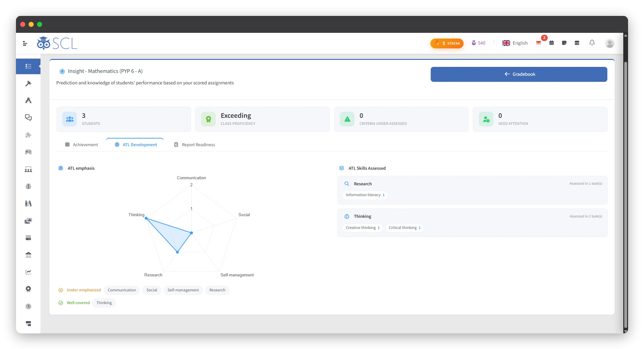Open the calendar icon in header

[x=552, y=43]
